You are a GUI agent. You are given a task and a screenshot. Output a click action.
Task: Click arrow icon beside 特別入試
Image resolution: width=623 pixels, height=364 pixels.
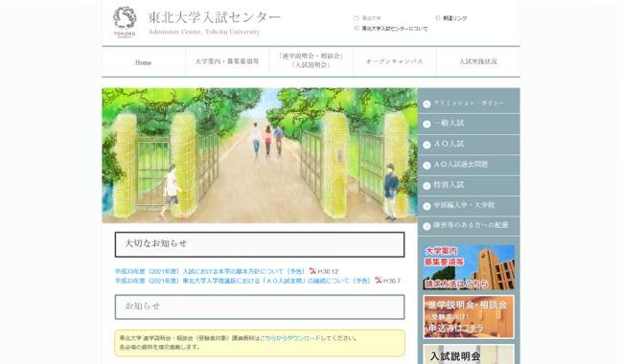click(x=427, y=186)
